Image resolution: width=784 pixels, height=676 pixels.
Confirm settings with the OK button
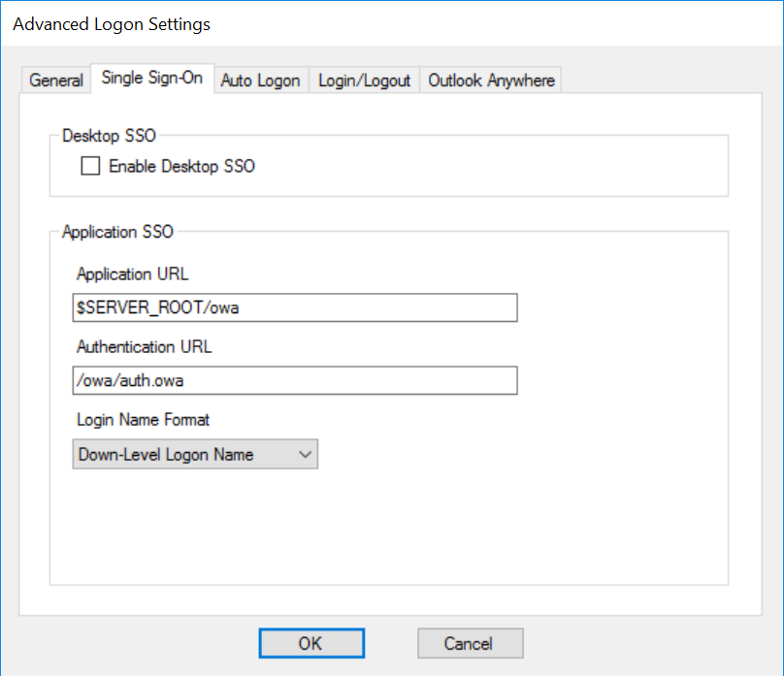pyautogui.click(x=311, y=643)
